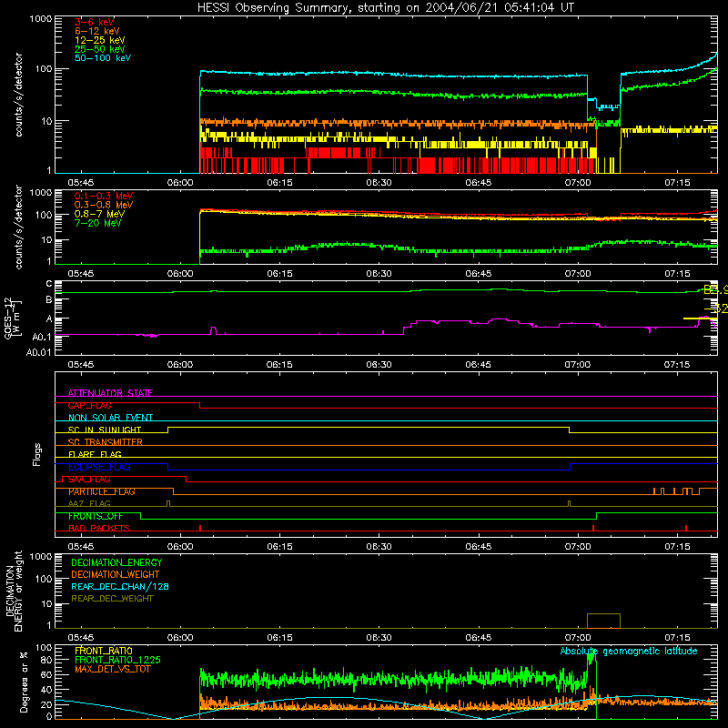
Task: Click the 40 tick on bottom panel axis
Action: [x=46, y=690]
